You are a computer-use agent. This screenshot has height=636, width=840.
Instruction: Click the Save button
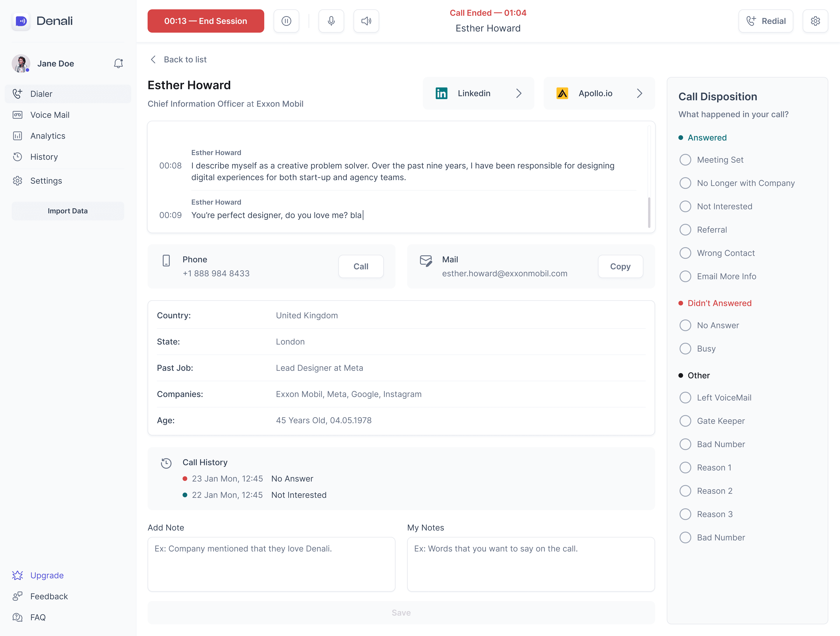coord(401,613)
